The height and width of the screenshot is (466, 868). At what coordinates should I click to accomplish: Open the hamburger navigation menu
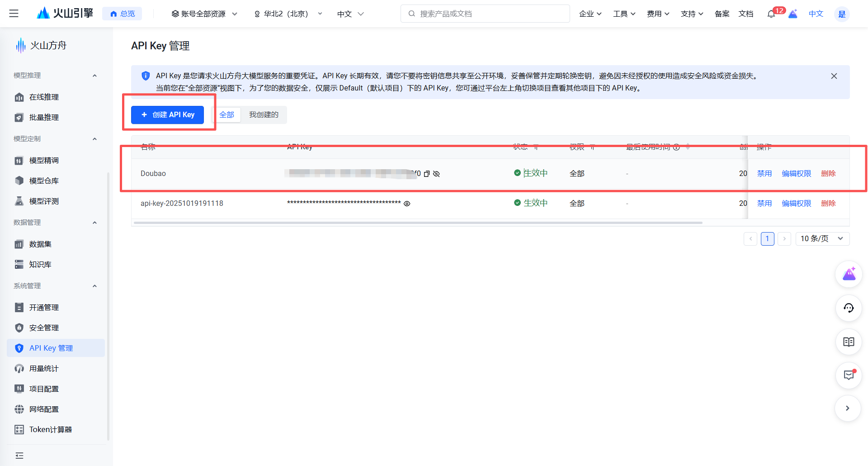(14, 14)
